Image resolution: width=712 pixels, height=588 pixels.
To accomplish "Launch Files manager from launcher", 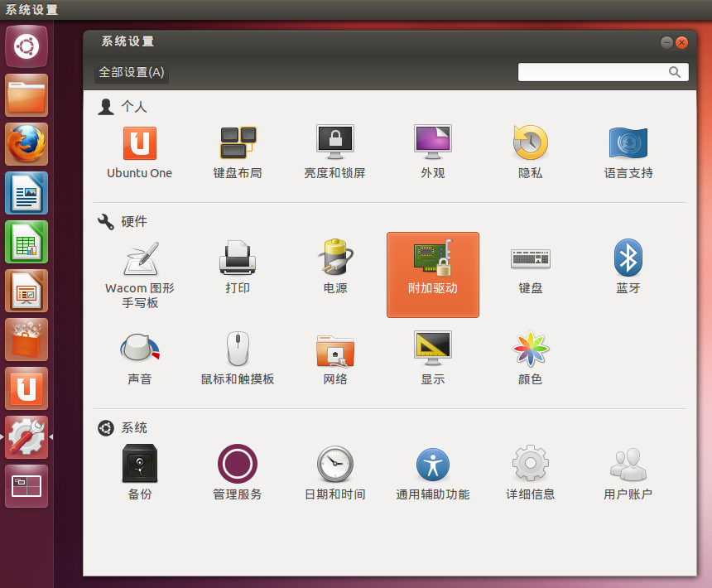I will click(x=26, y=95).
